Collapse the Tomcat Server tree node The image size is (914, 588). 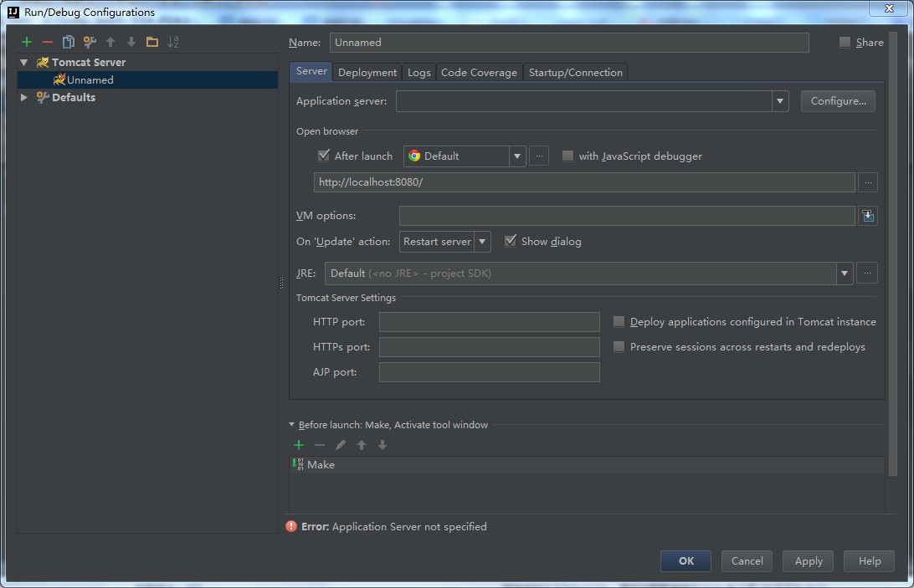24,63
